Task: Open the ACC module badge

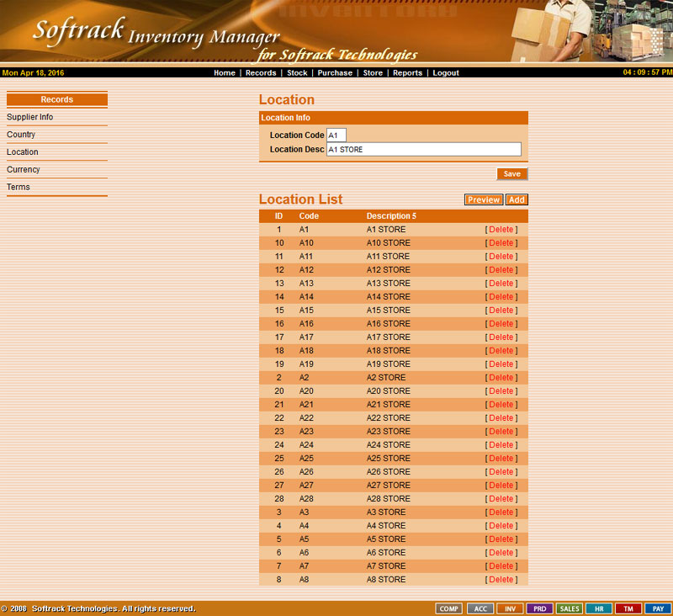Action: 479,608
